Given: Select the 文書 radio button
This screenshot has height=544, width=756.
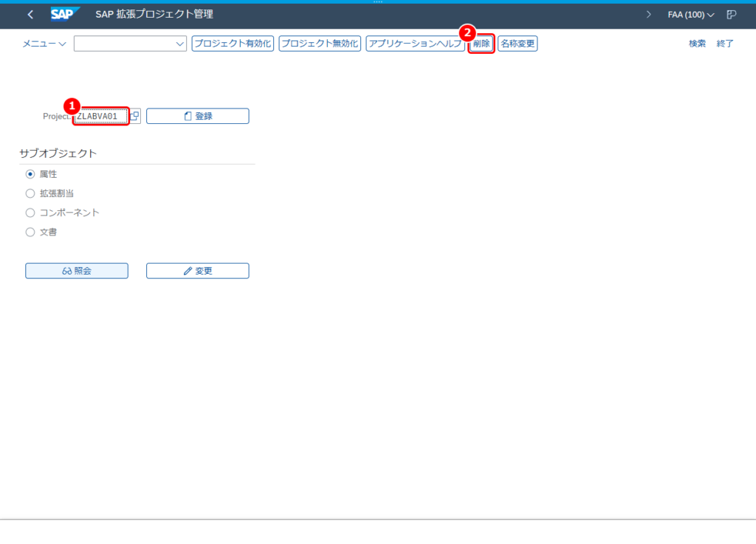Looking at the screenshot, I should (30, 232).
